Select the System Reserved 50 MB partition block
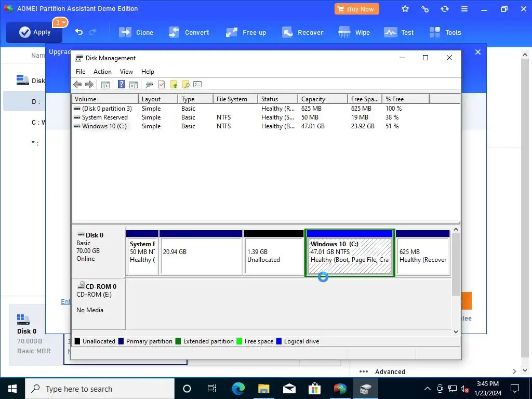Screen dimensions: 532x399 (x=142, y=253)
